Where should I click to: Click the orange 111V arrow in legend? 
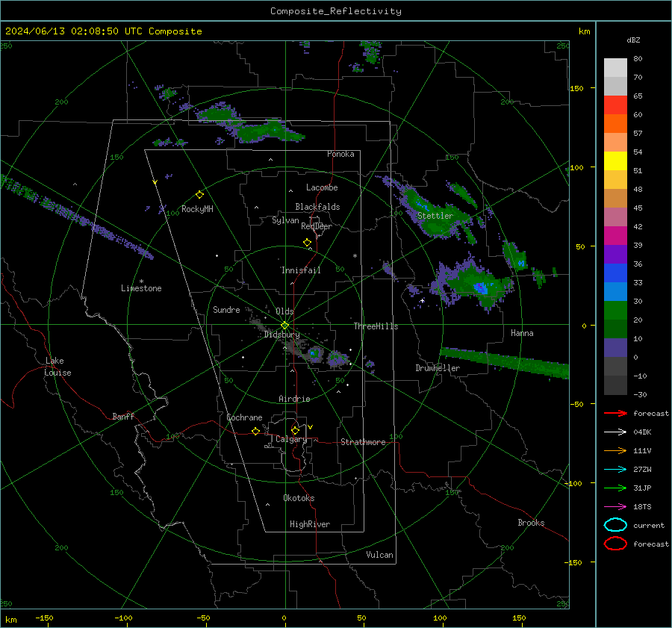pos(615,450)
